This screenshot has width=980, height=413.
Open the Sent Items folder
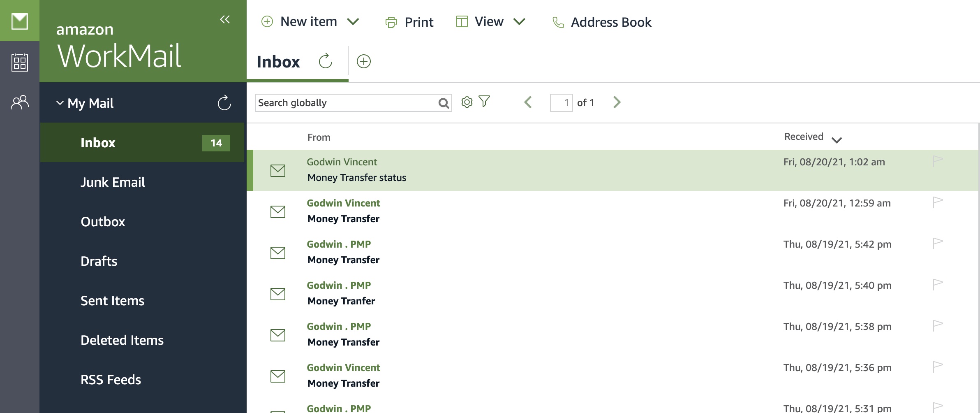pos(112,301)
